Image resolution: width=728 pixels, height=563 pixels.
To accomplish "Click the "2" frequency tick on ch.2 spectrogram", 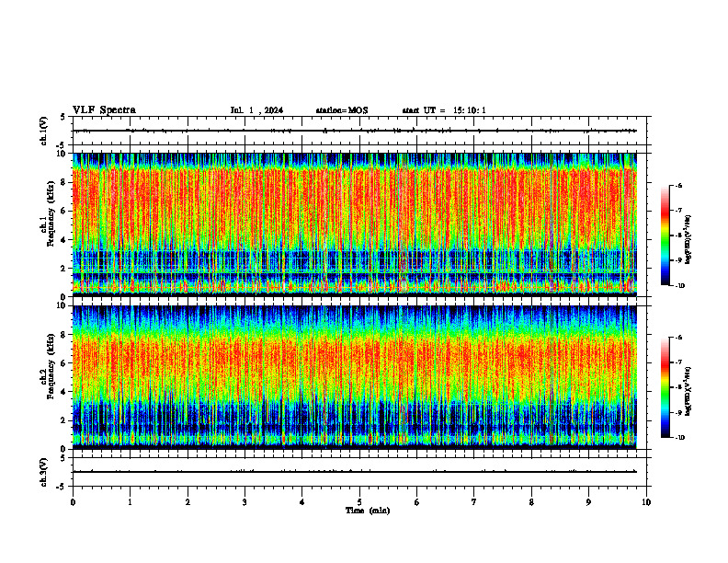I will pos(64,420).
